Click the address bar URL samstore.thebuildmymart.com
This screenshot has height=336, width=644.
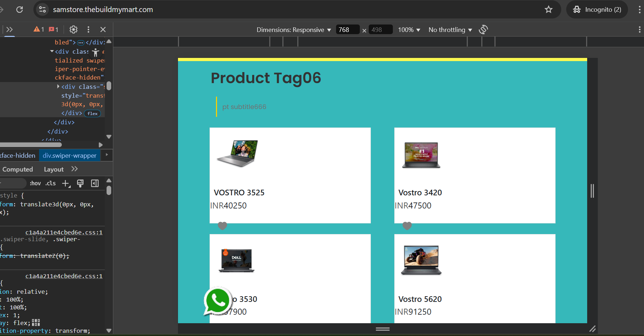(x=103, y=10)
